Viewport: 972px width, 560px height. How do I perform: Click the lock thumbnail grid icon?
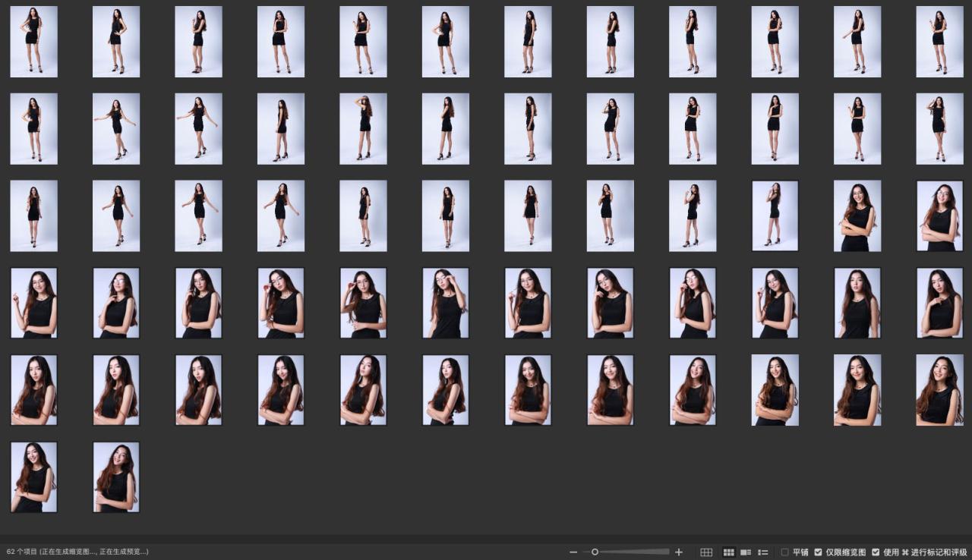coord(706,552)
